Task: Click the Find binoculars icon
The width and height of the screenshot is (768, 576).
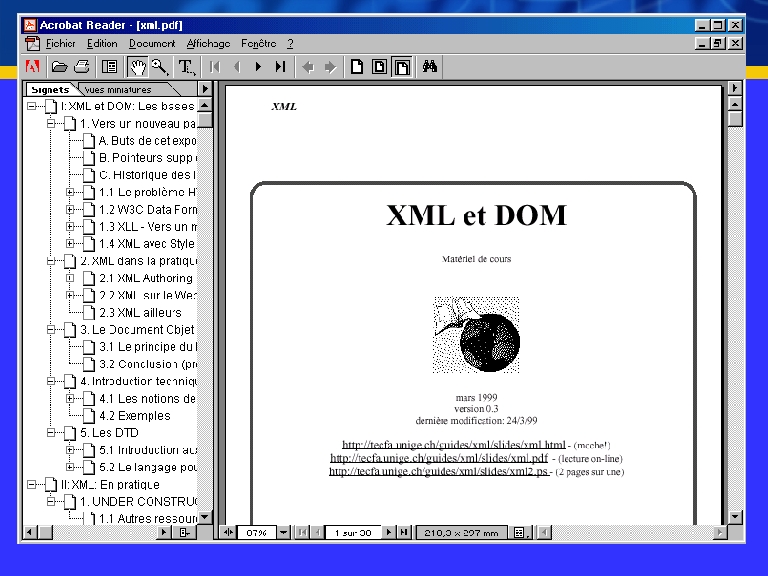Action: pyautogui.click(x=430, y=67)
